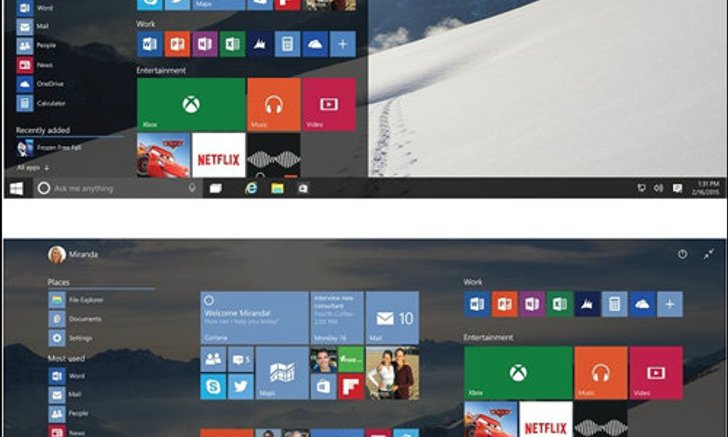Open File Explorer under Places
728x437 pixels.
tap(76, 300)
